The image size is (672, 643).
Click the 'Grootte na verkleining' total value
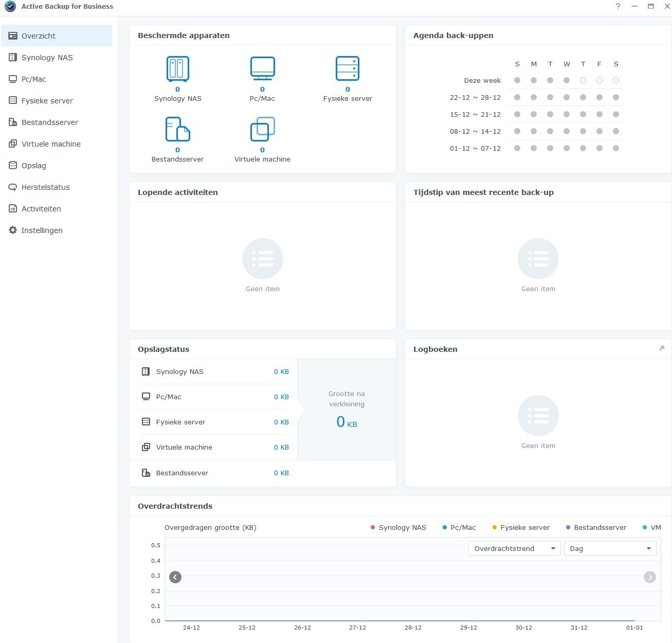347,422
